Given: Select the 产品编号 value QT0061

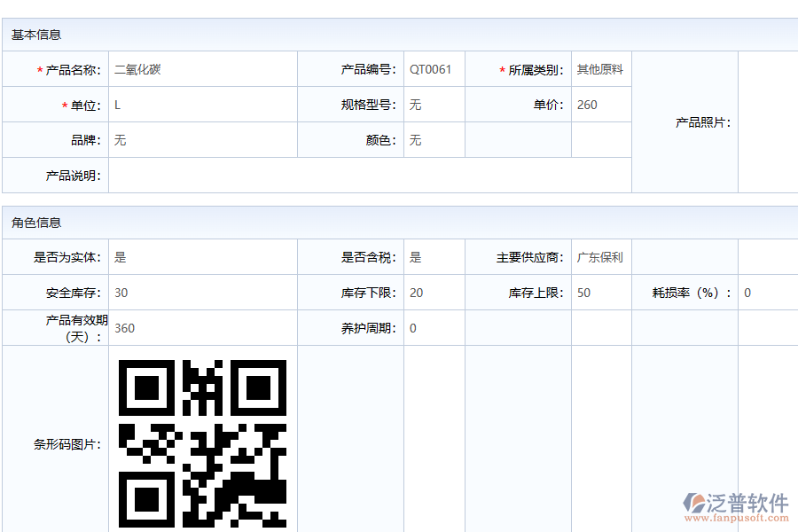Looking at the screenshot, I should pyautogui.click(x=430, y=69).
